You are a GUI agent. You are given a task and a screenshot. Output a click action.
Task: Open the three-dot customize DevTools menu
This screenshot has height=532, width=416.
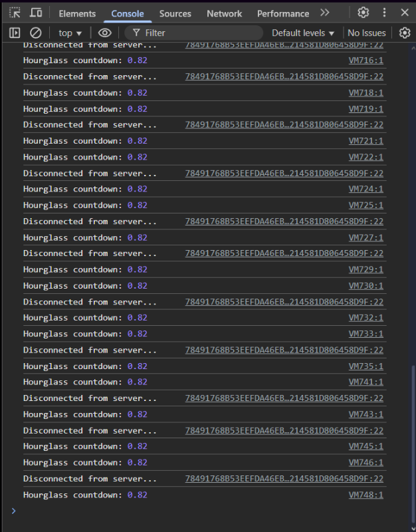[384, 13]
